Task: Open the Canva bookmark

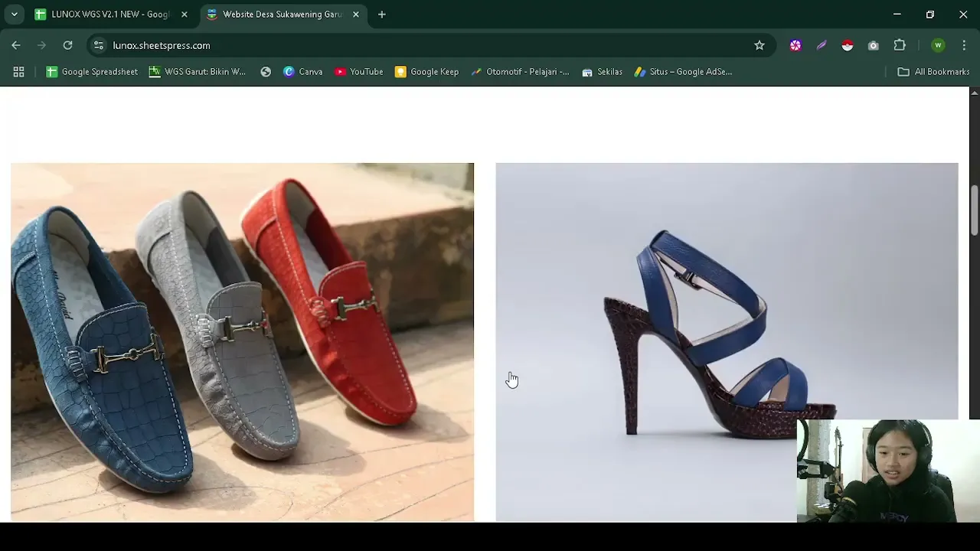Action: pyautogui.click(x=303, y=72)
